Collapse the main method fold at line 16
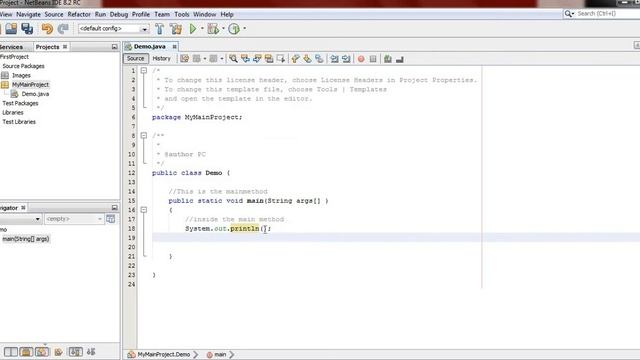This screenshot has width=640, height=360. pos(144,210)
